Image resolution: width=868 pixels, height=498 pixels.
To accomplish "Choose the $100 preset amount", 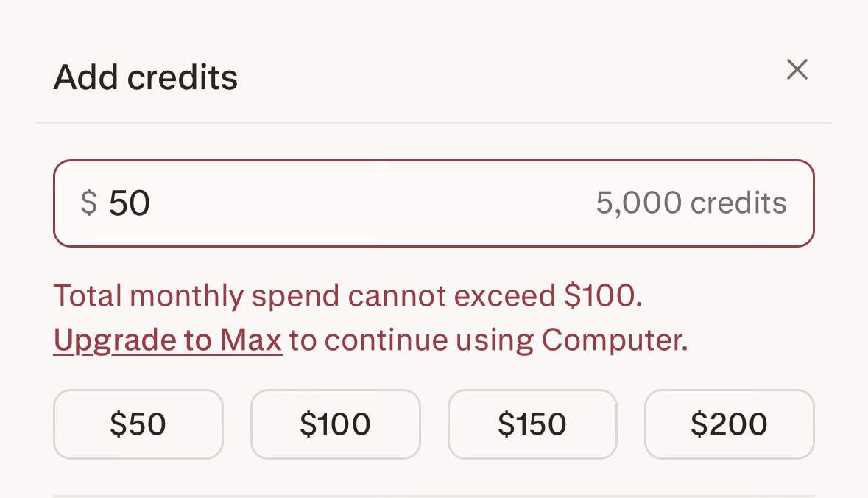I will (x=336, y=424).
